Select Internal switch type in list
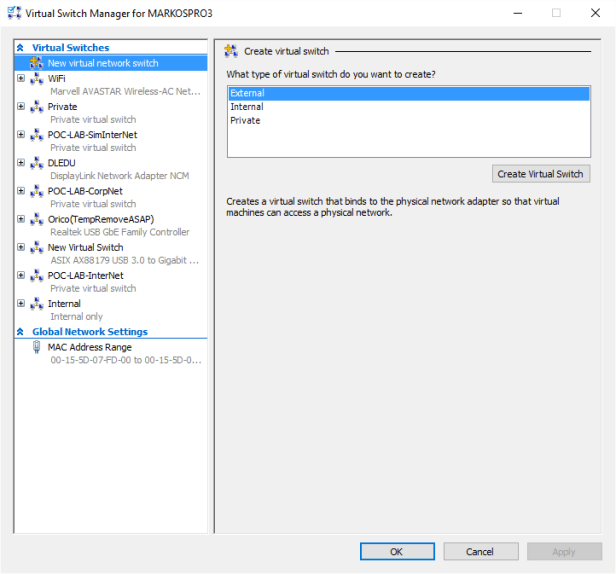The height and width of the screenshot is (574, 616). click(x=246, y=107)
